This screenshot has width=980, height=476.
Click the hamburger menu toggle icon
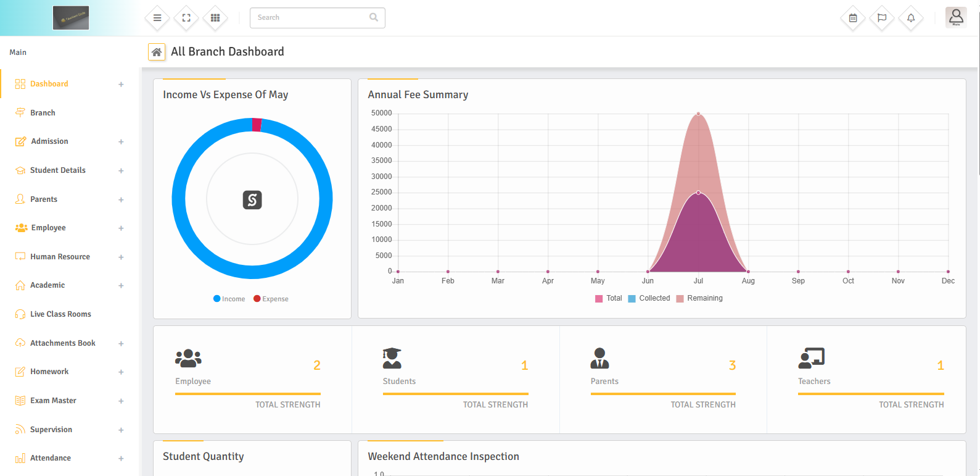pyautogui.click(x=157, y=18)
